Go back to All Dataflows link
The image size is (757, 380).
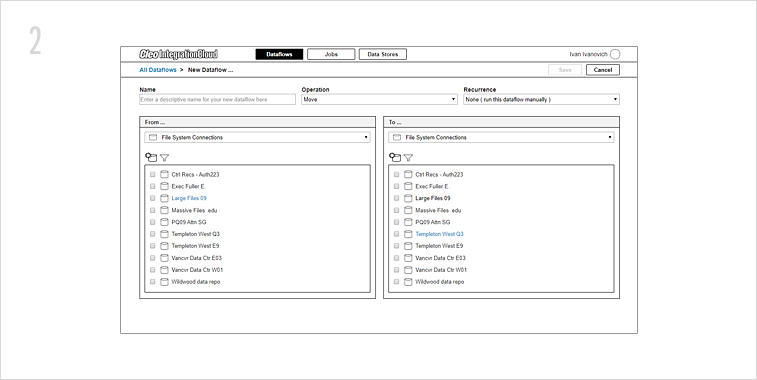[x=158, y=70]
